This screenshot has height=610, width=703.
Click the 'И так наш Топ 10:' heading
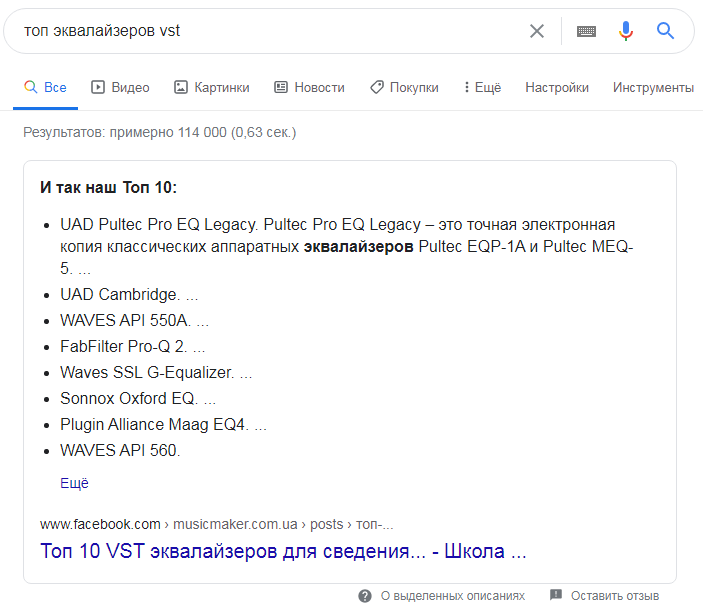pos(108,187)
